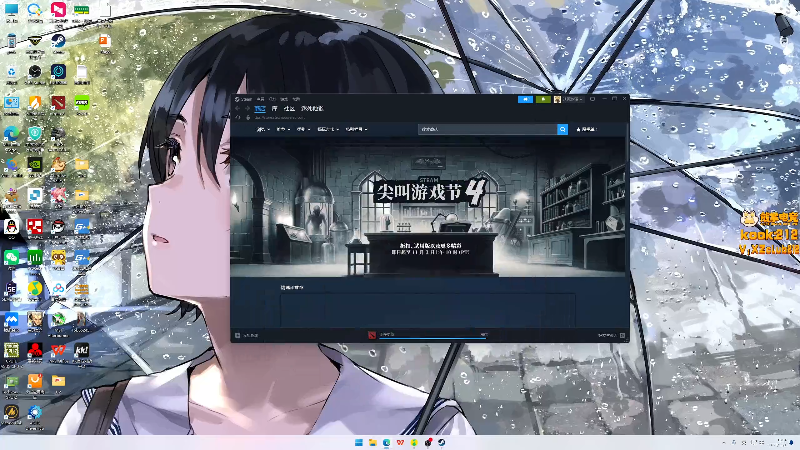Expand the Steam account name dropdown
800x450 pixels.
click(573, 99)
